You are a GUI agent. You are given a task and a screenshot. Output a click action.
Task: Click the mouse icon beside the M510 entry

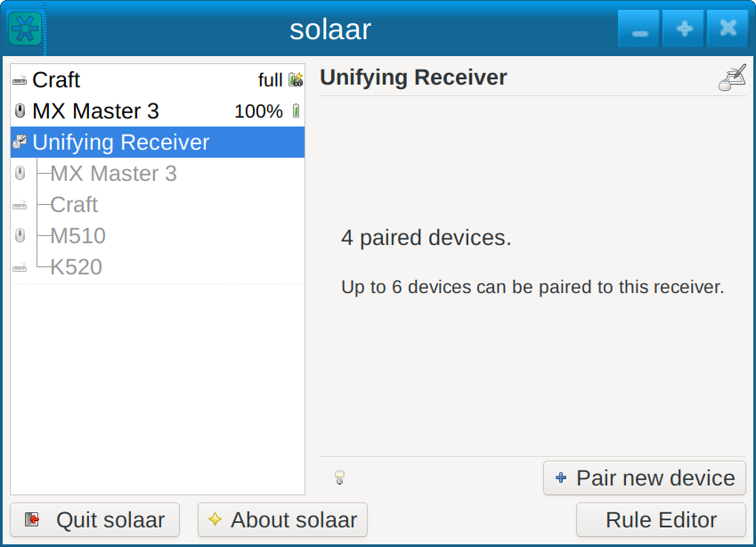[x=20, y=235]
